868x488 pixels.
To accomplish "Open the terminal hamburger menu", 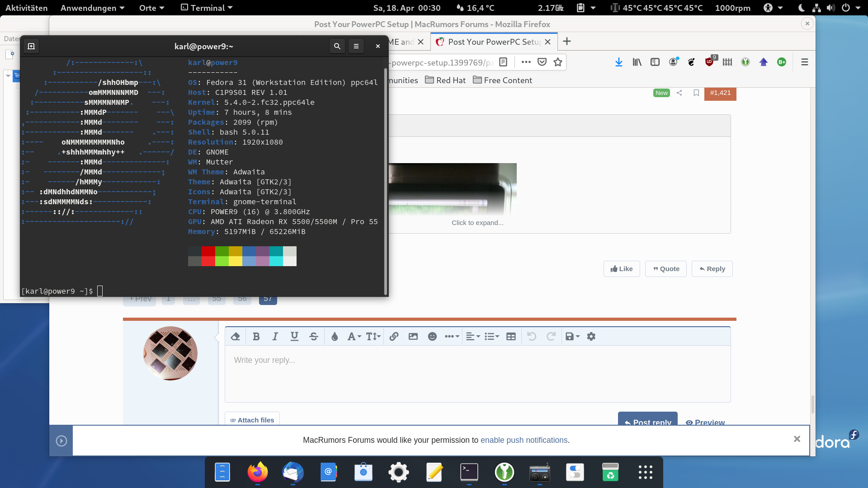I will click(356, 46).
